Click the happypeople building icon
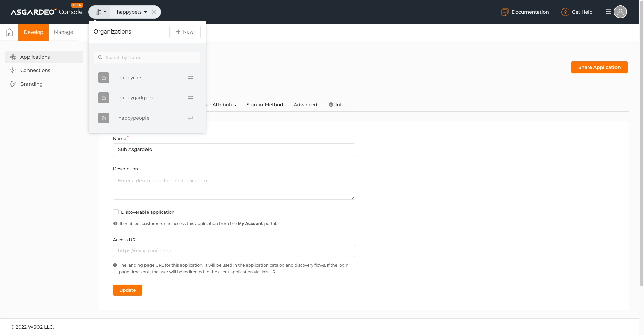Screen dimensions: 644x335 click(x=104, y=118)
